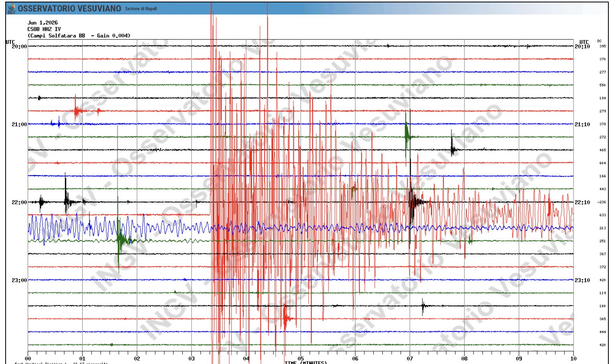Click minute tick label 01
The image size is (614, 364).
coord(82,358)
